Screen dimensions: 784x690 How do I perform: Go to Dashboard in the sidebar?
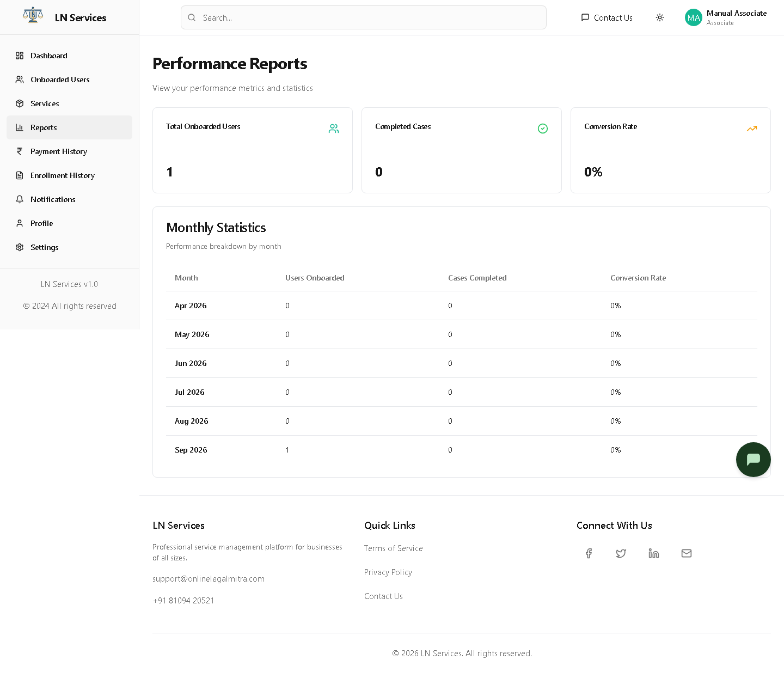tap(69, 56)
